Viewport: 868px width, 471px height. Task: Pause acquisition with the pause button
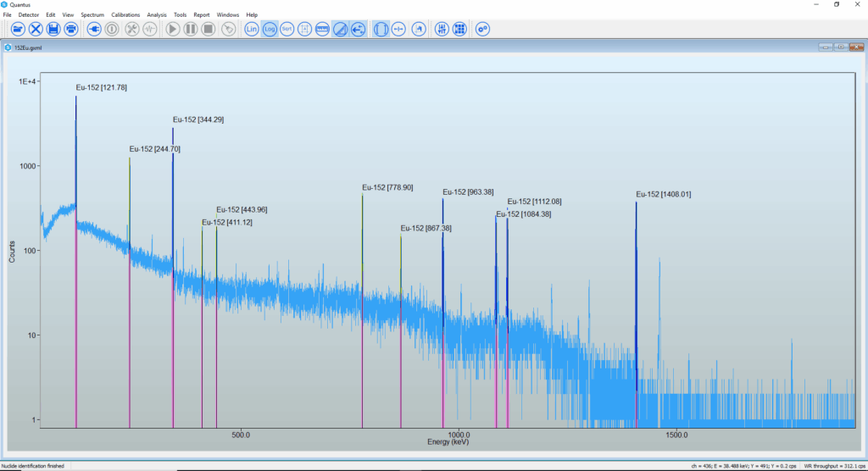pos(191,30)
